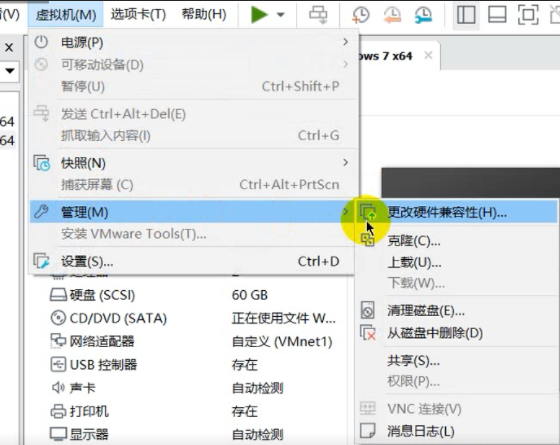Click the clone icon beside 克隆(C)

click(x=368, y=239)
